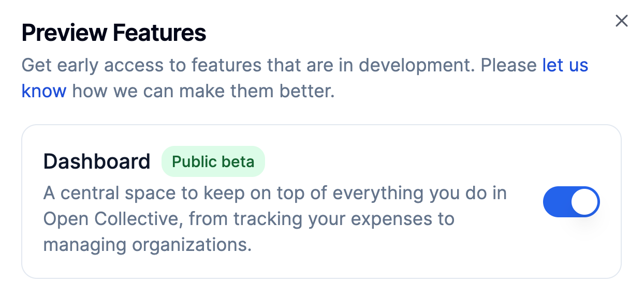Click the 'Open Collective' description line
Screen dimensions: 644x298
pos(248,219)
